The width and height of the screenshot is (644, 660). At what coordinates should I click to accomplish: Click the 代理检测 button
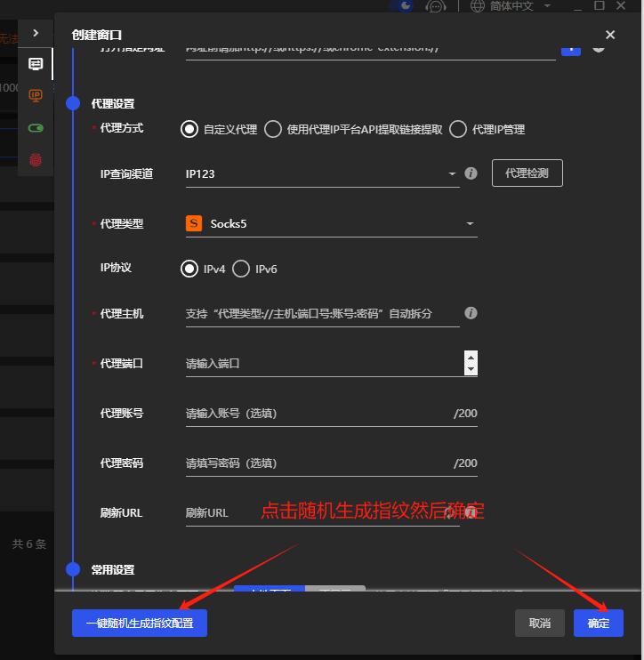[527, 173]
